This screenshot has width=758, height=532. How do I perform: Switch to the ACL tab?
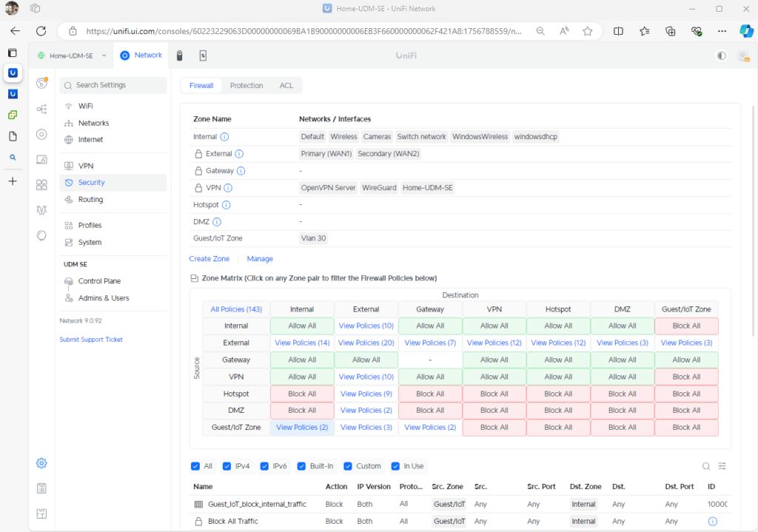coord(286,86)
